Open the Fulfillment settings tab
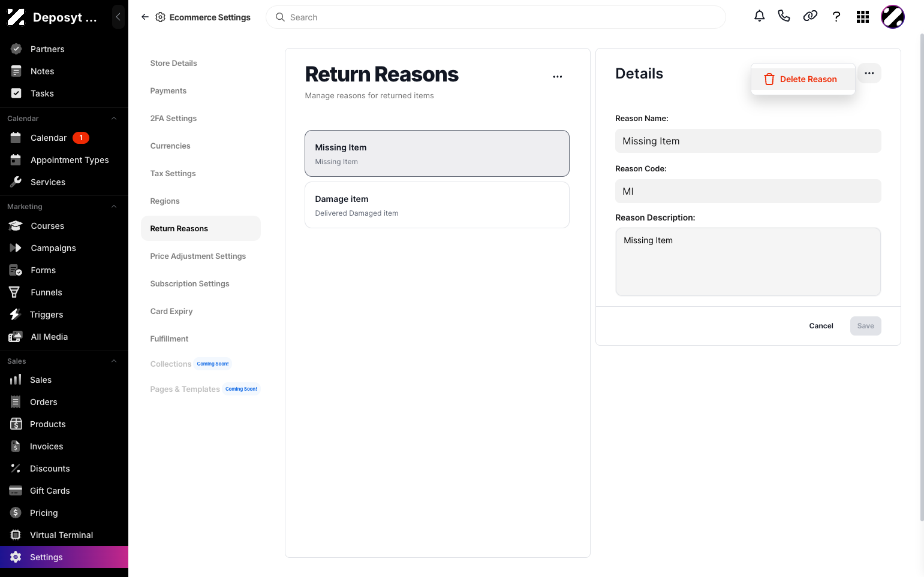Screen dimensions: 924x577 (x=169, y=339)
